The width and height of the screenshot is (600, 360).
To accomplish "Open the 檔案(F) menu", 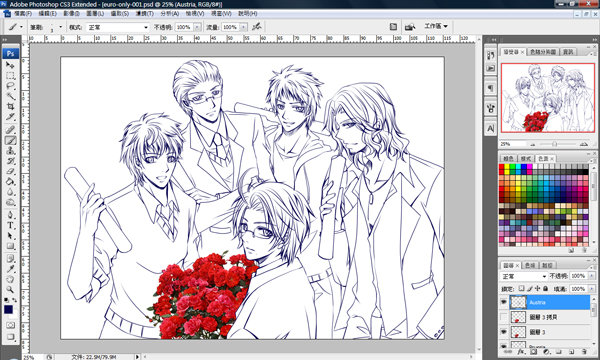I will pos(23,13).
